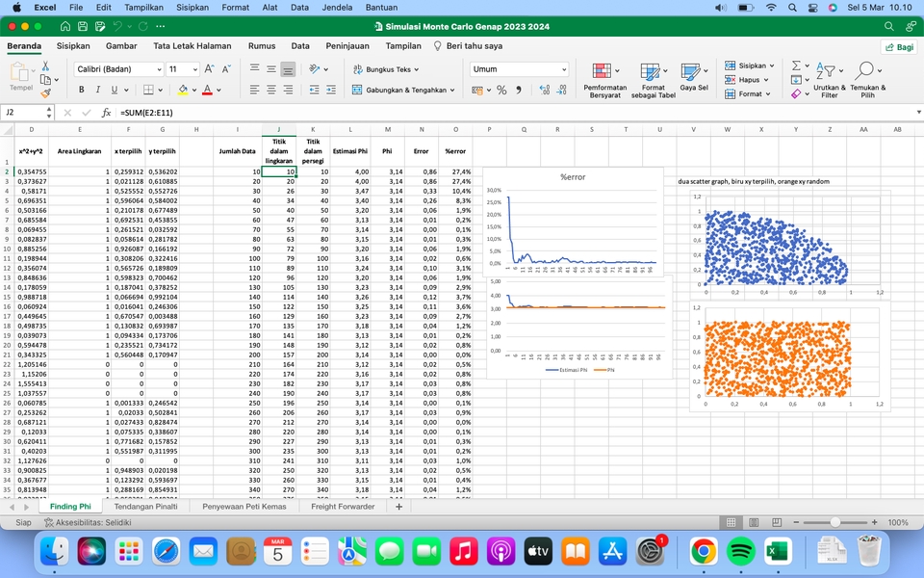Toggle bold formatting
The width and height of the screenshot is (924, 578).
pyautogui.click(x=82, y=89)
